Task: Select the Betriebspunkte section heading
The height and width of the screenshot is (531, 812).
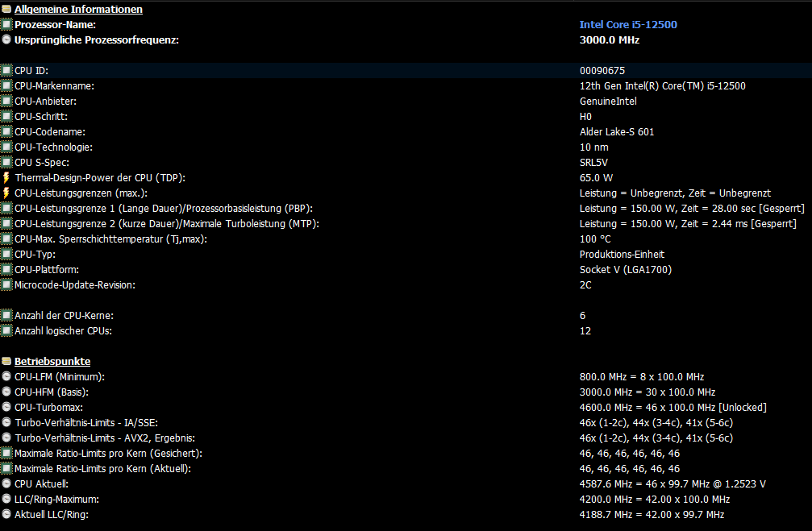Action: 52,361
